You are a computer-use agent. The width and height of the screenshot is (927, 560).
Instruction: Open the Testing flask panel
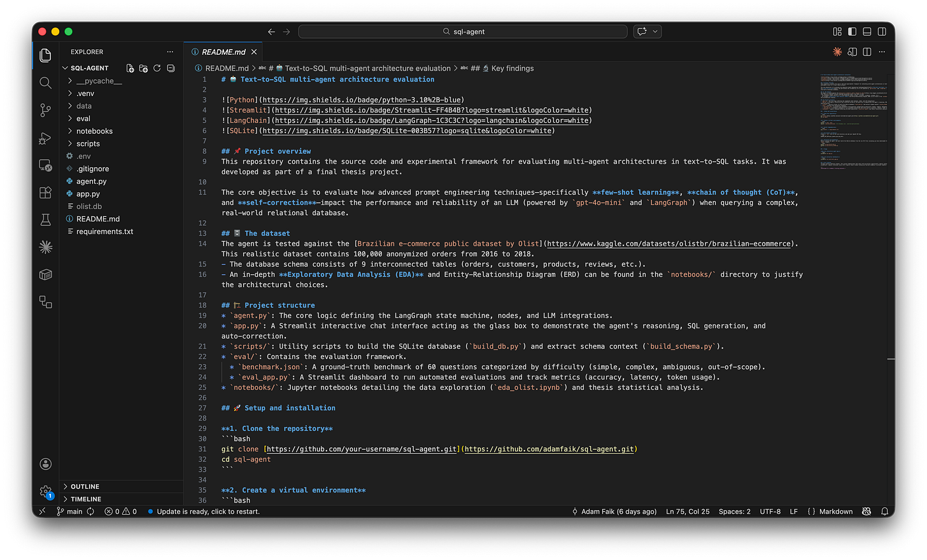click(45, 220)
